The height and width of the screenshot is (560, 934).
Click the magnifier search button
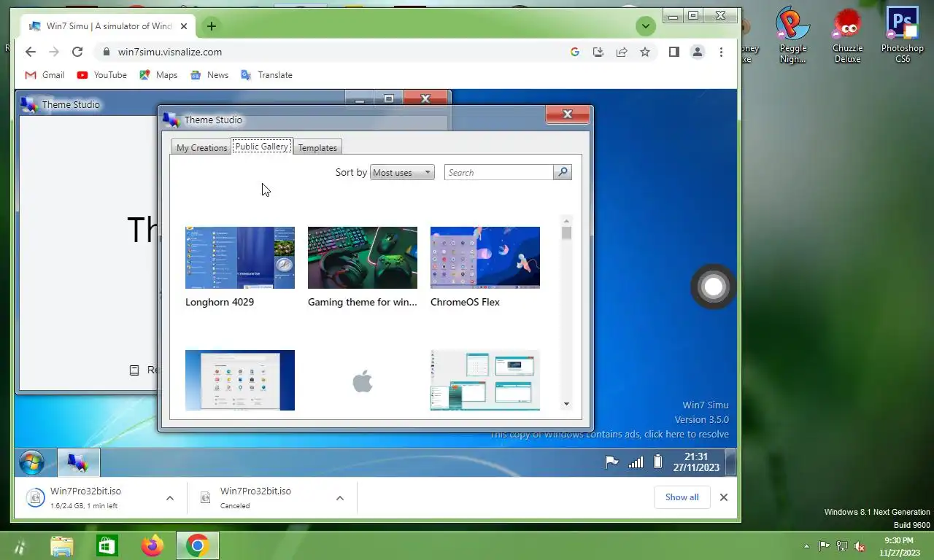pos(563,173)
